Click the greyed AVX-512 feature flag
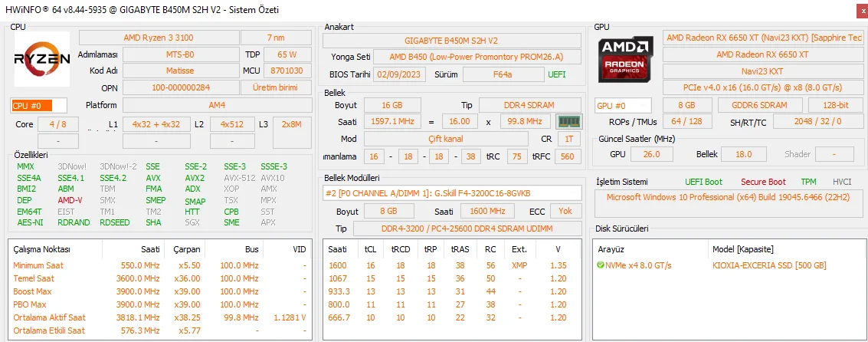 tap(238, 178)
